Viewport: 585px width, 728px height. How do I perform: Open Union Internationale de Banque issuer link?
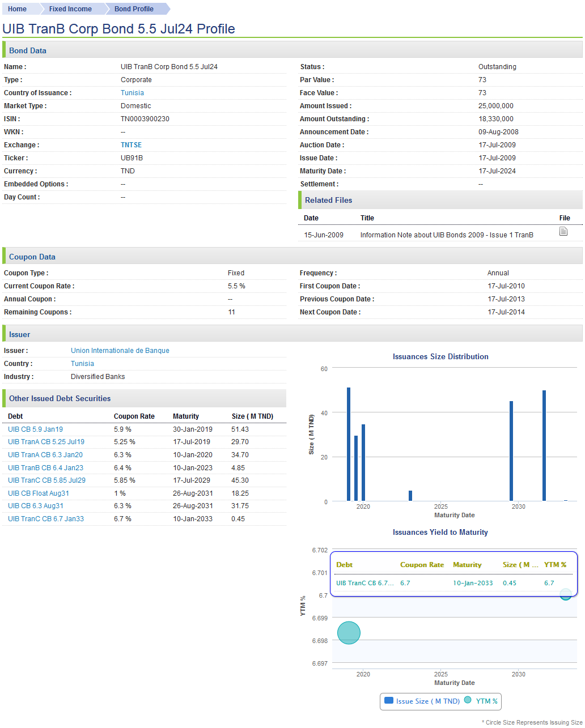(120, 351)
